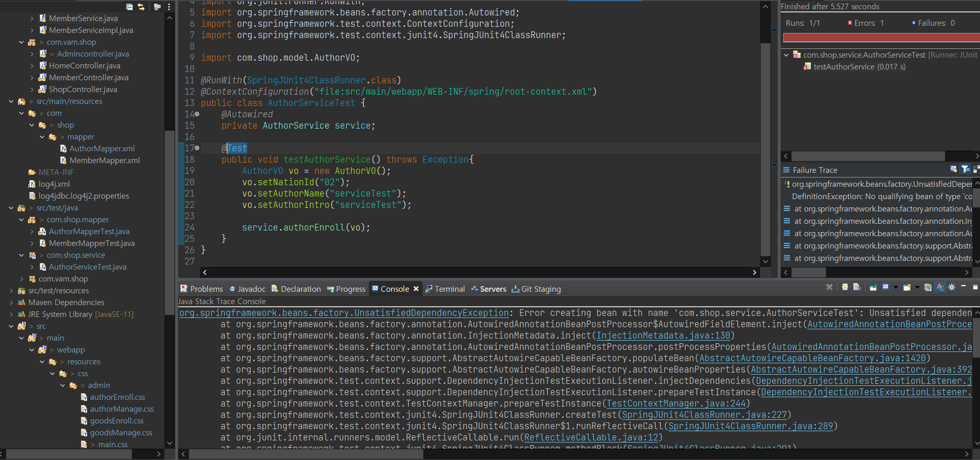Open Package Explorer view menu (three dots)
Image resolution: width=980 pixels, height=460 pixels.
point(169,7)
